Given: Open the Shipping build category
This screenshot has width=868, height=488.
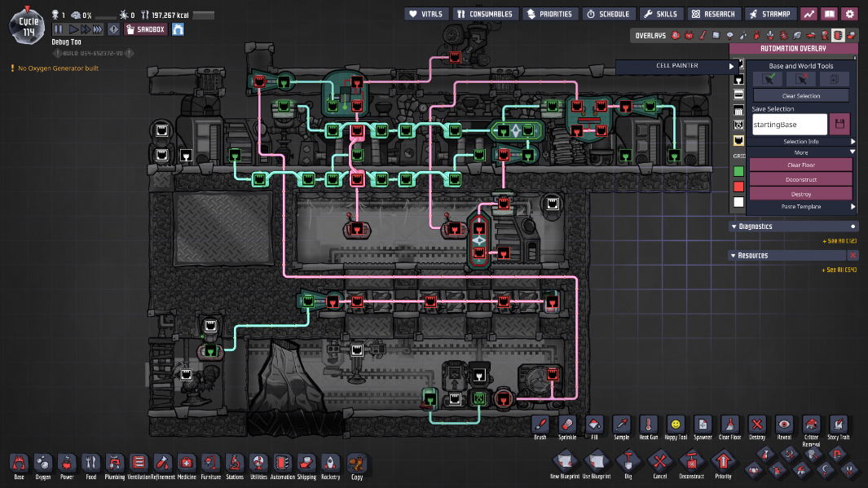Looking at the screenshot, I should pos(306,463).
